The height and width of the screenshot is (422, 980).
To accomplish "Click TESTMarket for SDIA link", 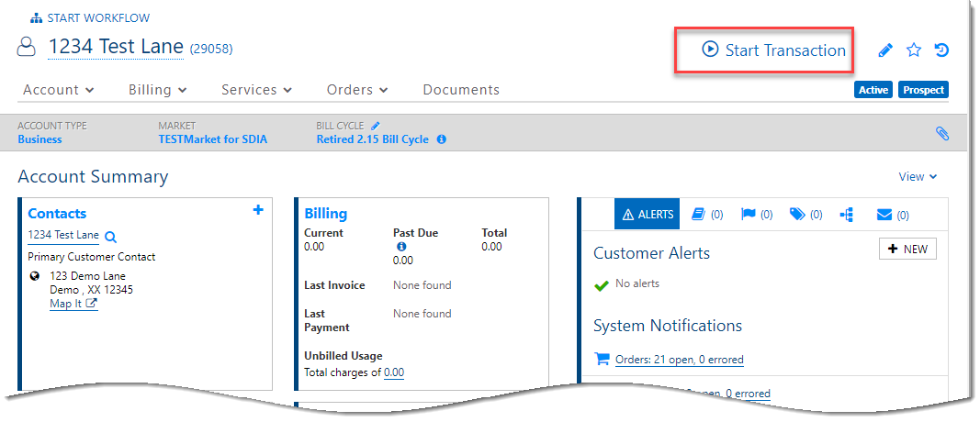I will pyautogui.click(x=212, y=139).
